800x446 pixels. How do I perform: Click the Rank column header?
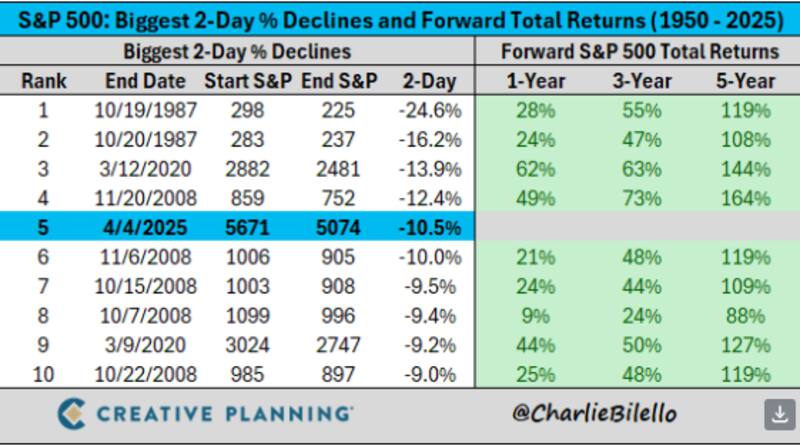43,81
